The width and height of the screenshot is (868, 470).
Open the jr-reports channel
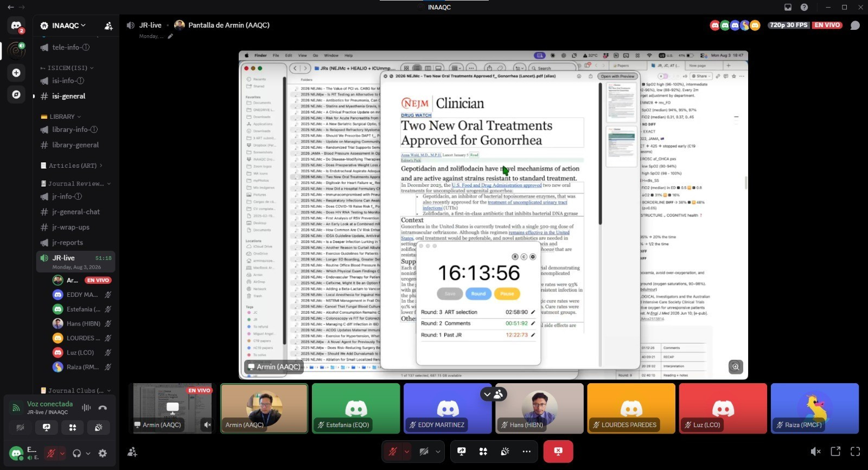76,243
